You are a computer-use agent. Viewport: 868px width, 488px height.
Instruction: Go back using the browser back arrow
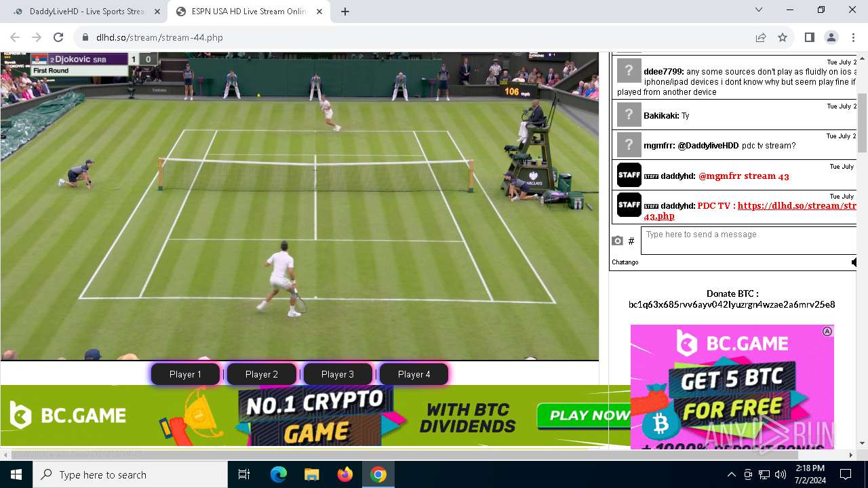click(15, 37)
